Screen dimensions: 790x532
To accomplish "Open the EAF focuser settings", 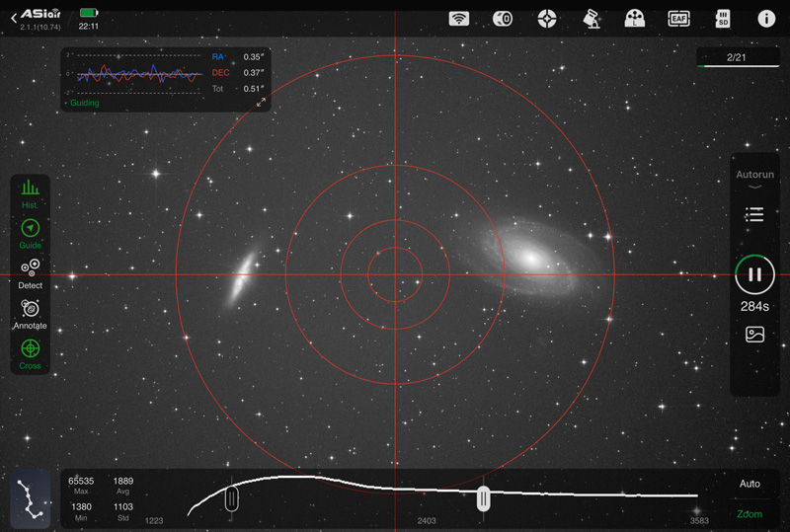I will (678, 19).
